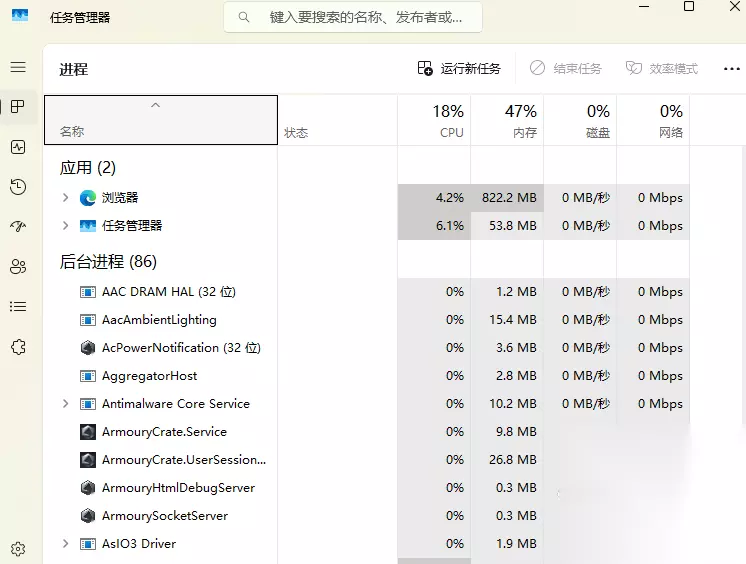This screenshot has width=746, height=564.
Task: Open the Performance sidebar icon
Action: point(18,147)
